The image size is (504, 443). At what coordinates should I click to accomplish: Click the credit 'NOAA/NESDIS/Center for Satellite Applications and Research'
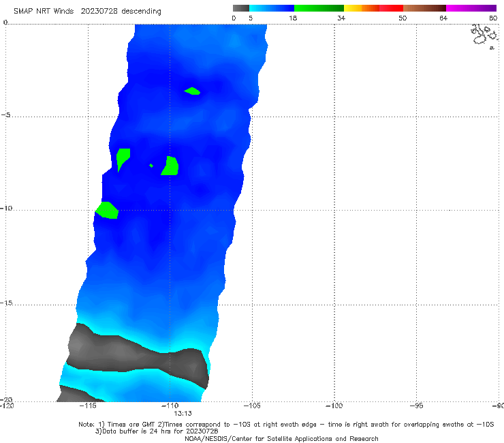pos(281,439)
